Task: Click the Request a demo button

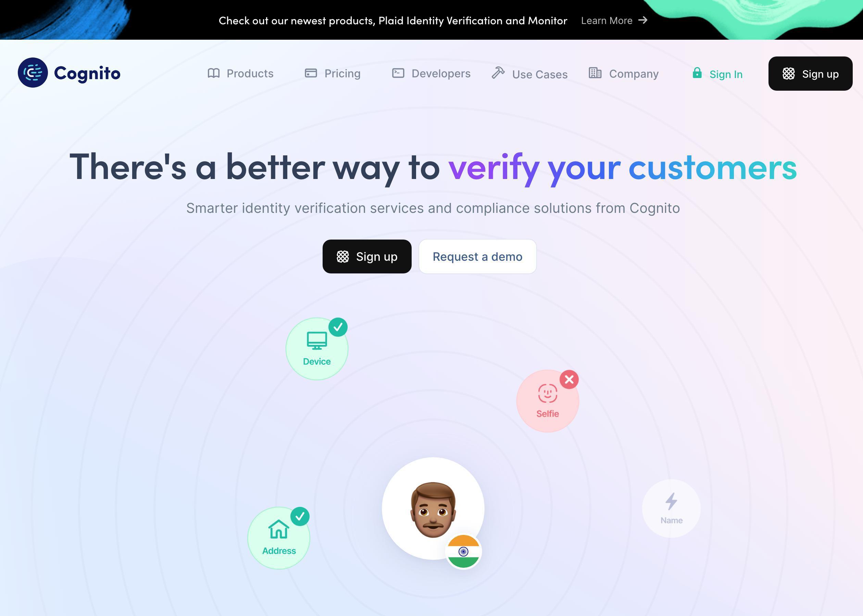Action: pyautogui.click(x=477, y=256)
